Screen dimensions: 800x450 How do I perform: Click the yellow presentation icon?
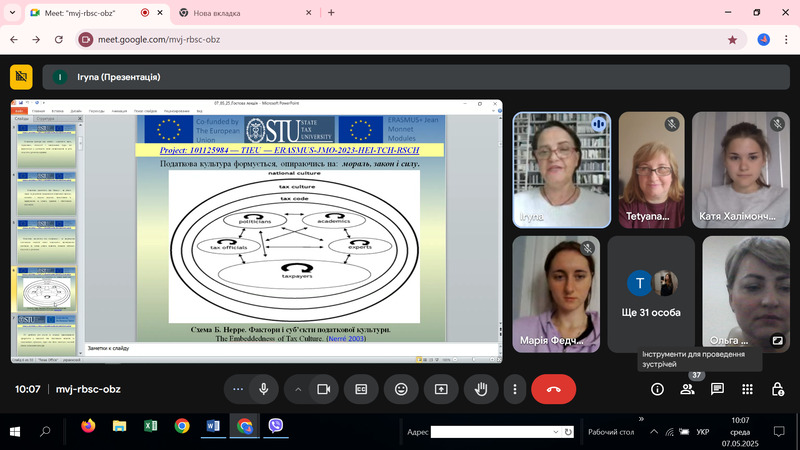21,77
